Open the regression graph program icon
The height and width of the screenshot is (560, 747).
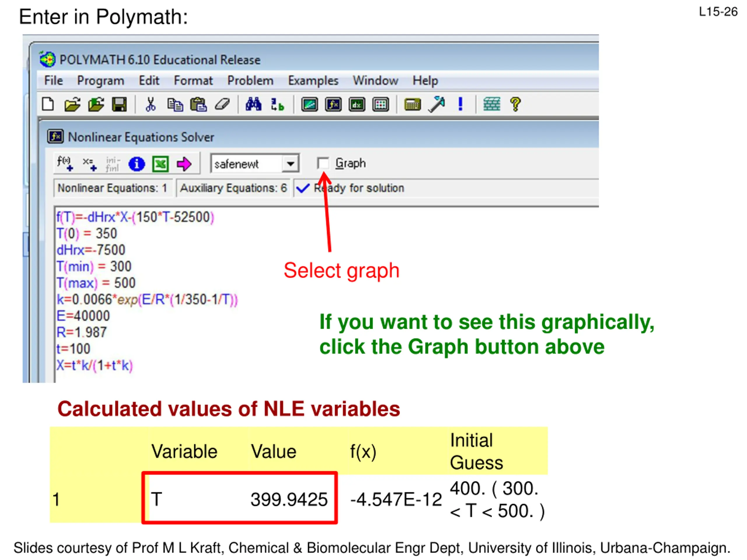click(x=310, y=105)
